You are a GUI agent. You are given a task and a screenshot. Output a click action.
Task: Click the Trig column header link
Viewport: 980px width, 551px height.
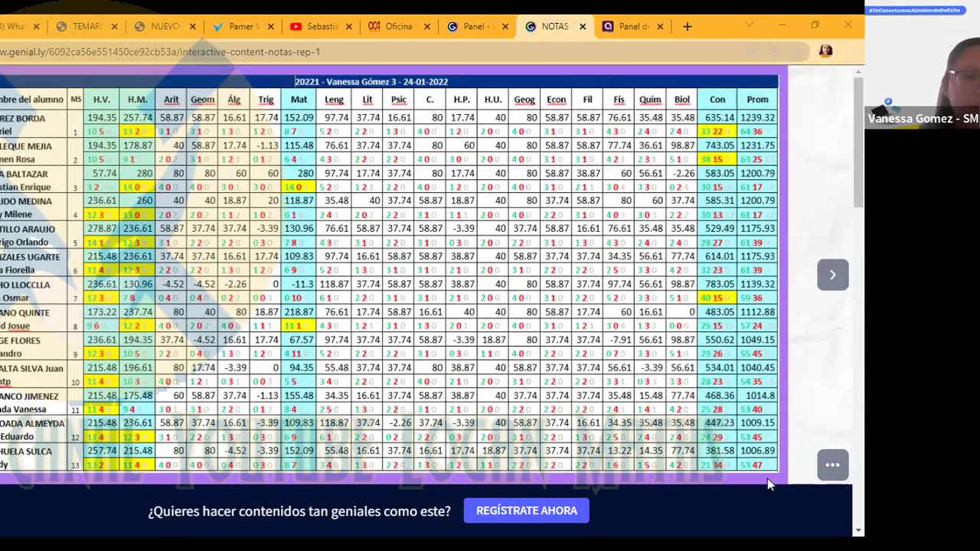point(266,99)
